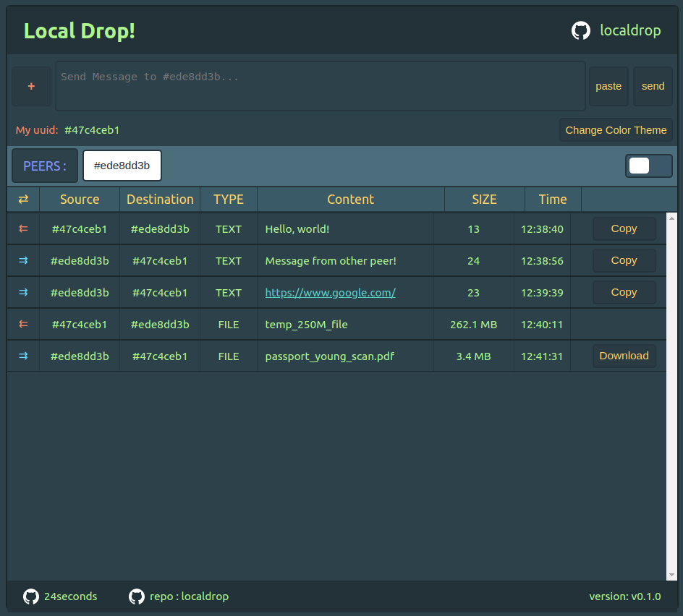Click scrollbar down arrow of message table

671,575
